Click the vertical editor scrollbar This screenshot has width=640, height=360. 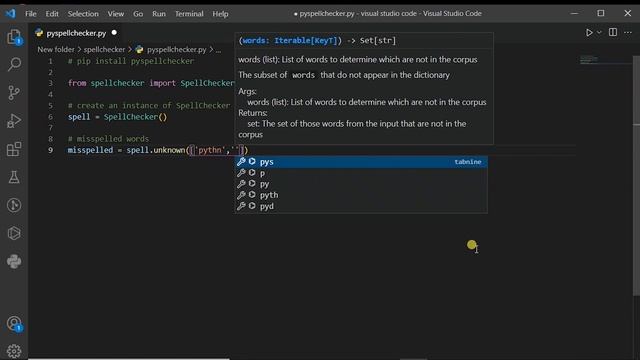(x=636, y=176)
